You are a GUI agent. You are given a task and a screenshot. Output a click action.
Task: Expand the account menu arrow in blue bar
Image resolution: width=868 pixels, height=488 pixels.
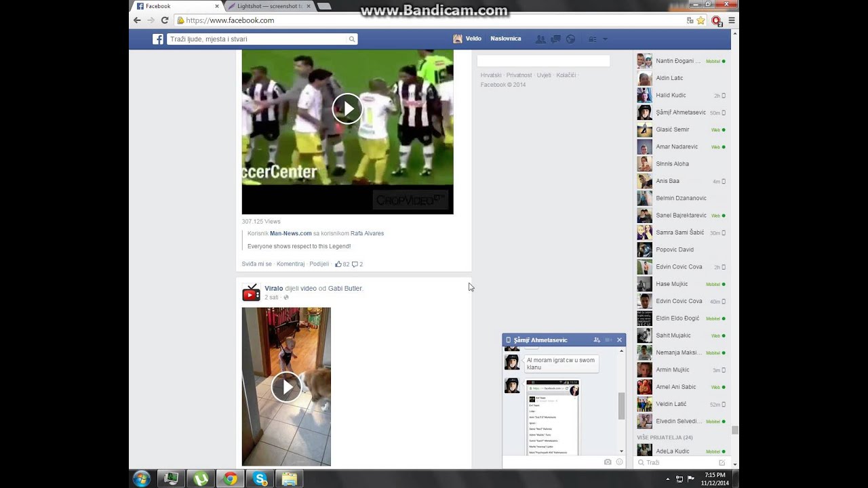[605, 39]
